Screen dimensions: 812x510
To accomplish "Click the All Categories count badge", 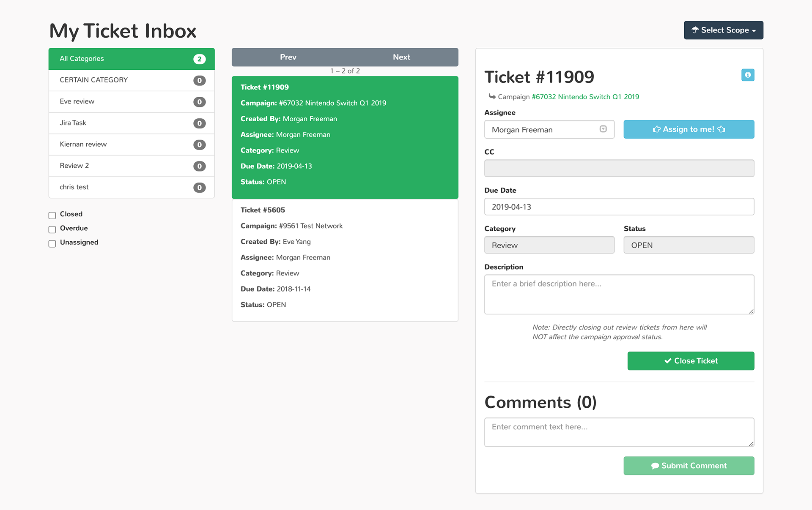I will point(199,59).
